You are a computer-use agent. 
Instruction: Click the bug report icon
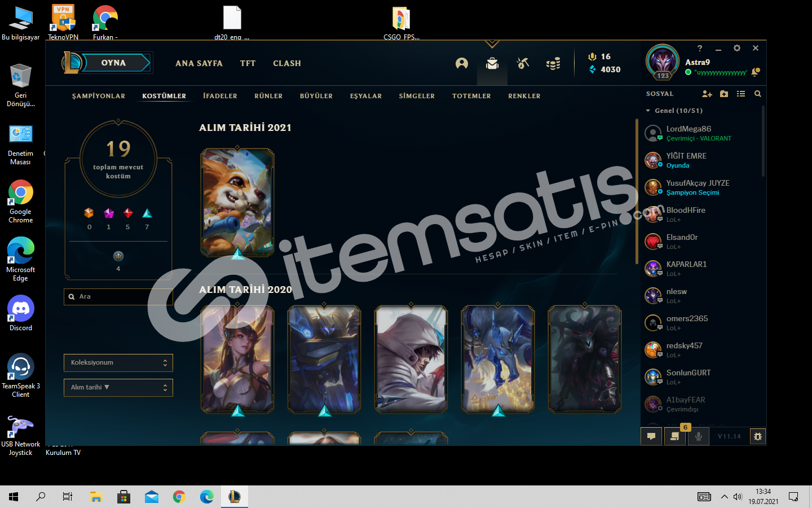(758, 436)
